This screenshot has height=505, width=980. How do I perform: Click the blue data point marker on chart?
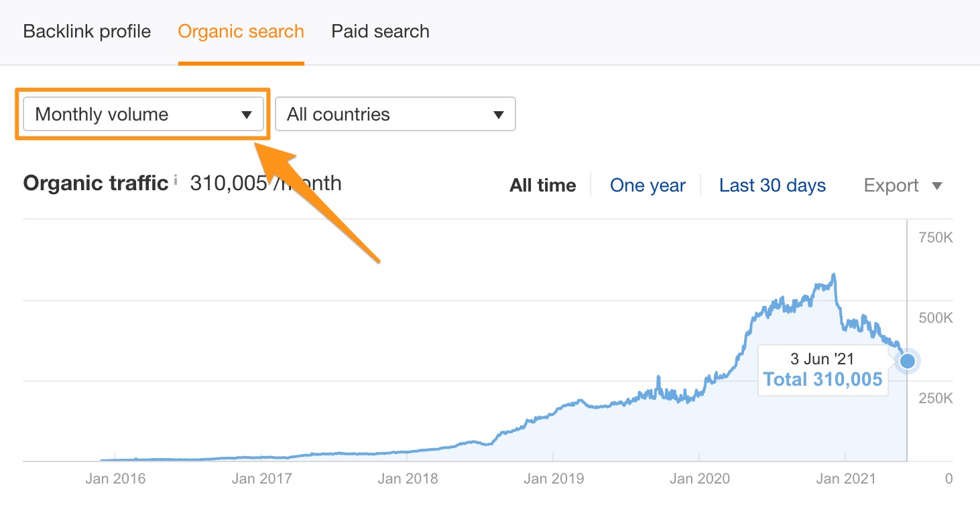907,362
